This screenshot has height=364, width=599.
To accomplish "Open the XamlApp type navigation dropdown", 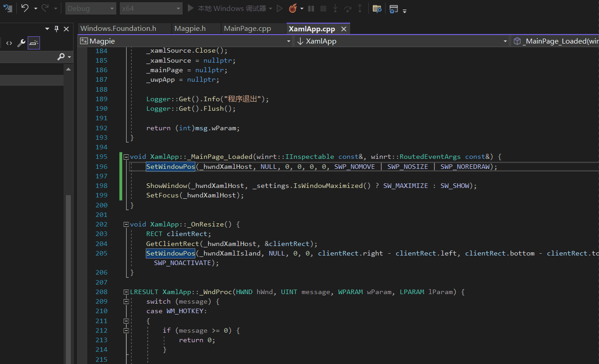I will point(402,41).
